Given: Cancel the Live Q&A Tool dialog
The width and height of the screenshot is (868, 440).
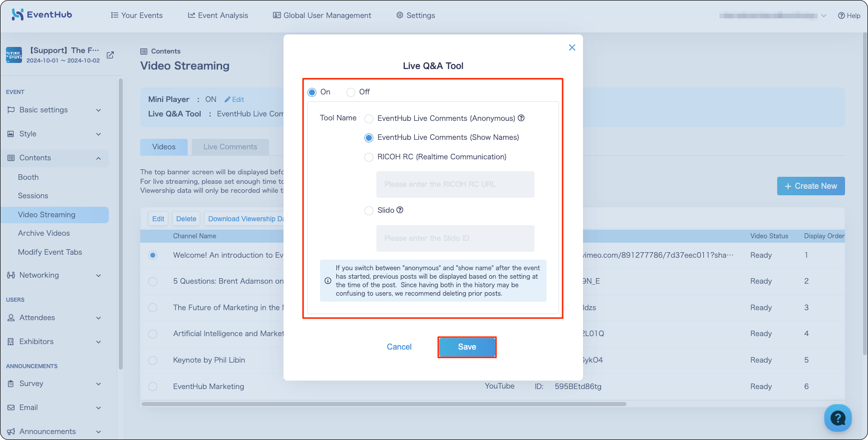Looking at the screenshot, I should pos(399,347).
